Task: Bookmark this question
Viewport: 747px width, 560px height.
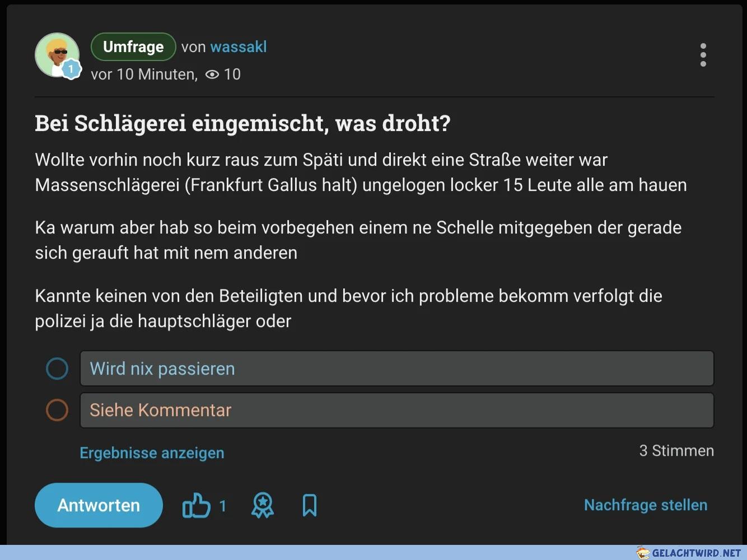Action: click(310, 505)
